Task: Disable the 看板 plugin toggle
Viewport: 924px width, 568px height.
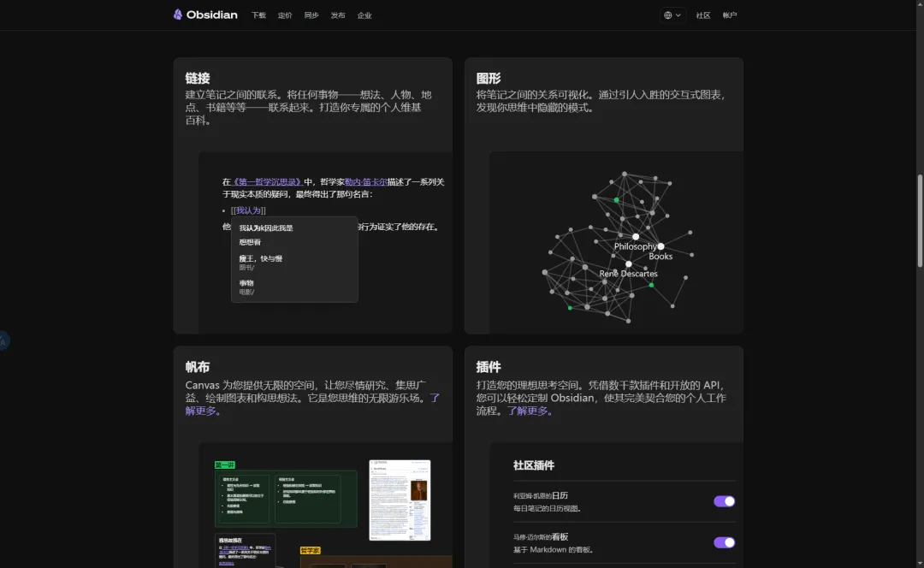Action: tap(725, 542)
